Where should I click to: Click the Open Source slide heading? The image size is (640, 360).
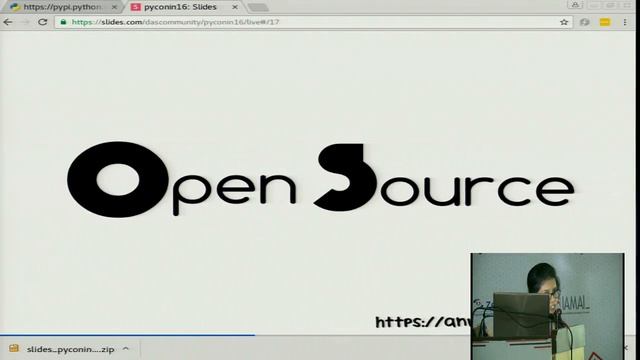click(321, 179)
